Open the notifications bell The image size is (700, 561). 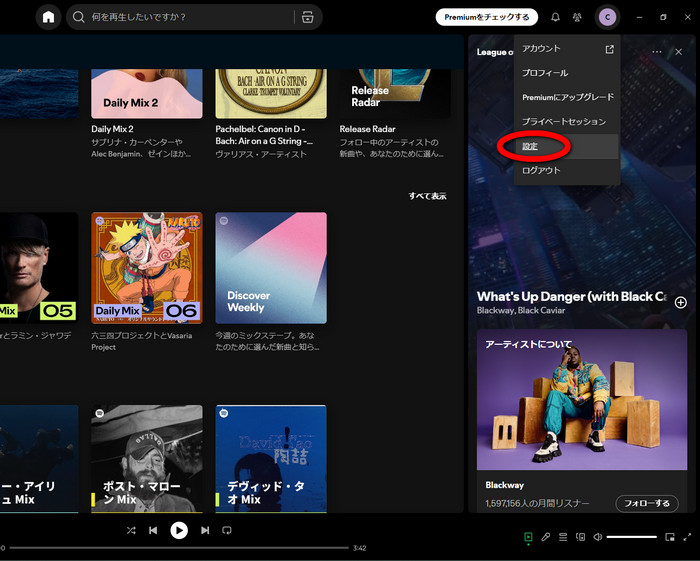click(x=555, y=17)
